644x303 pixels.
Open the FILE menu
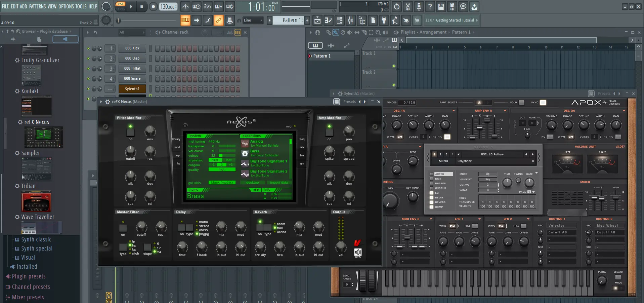click(x=5, y=6)
